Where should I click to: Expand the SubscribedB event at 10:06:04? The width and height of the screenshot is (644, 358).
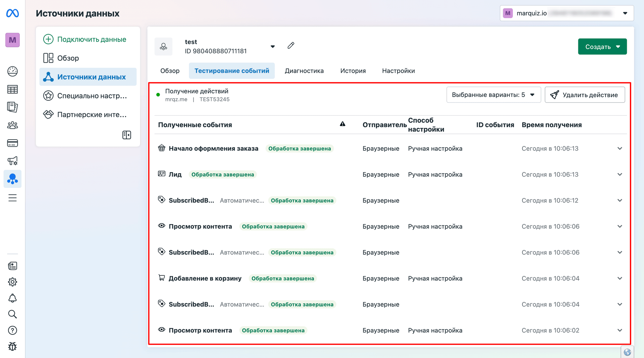(x=620, y=305)
